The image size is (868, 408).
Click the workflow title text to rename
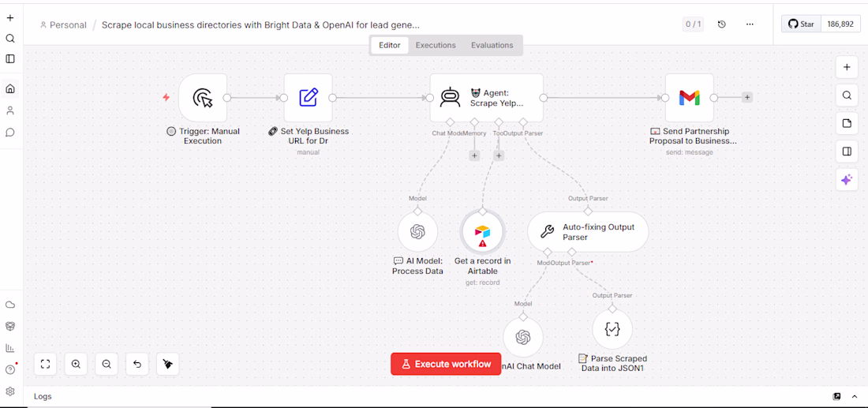[260, 25]
